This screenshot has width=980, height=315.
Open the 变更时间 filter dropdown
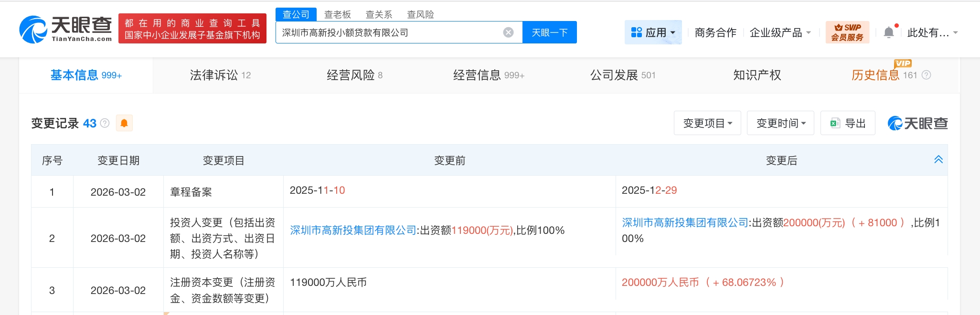pyautogui.click(x=780, y=123)
